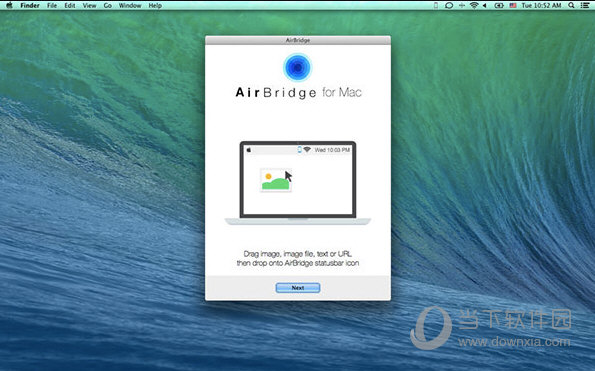The height and width of the screenshot is (371, 595).
Task: Open the View menu
Action: click(90, 5)
